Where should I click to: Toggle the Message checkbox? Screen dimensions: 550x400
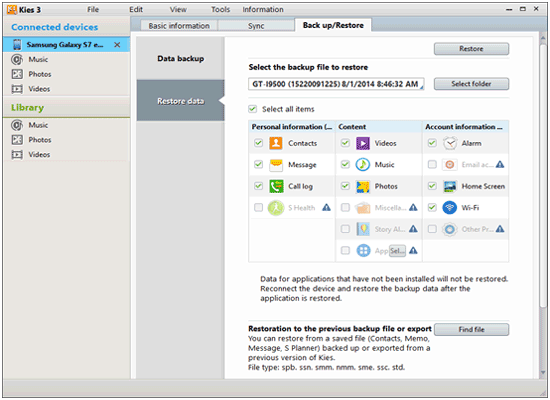(259, 164)
